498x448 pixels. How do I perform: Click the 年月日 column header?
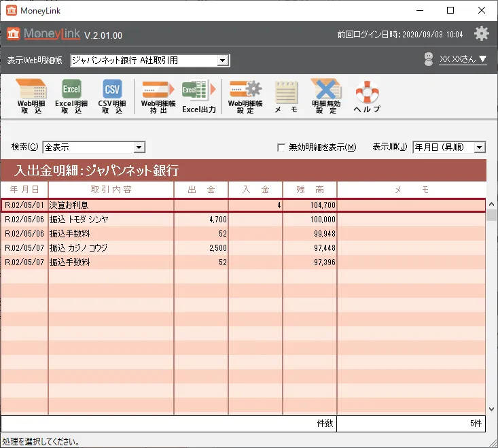coord(25,190)
